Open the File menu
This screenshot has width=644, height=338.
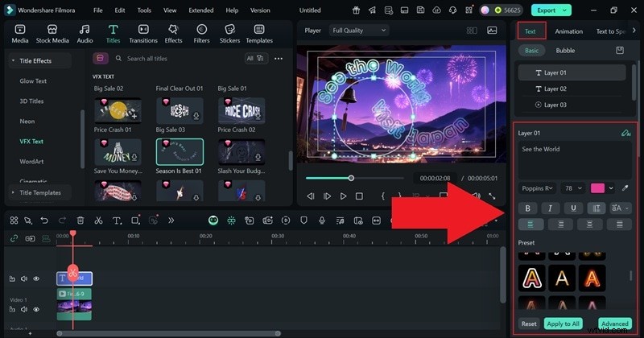tap(97, 10)
